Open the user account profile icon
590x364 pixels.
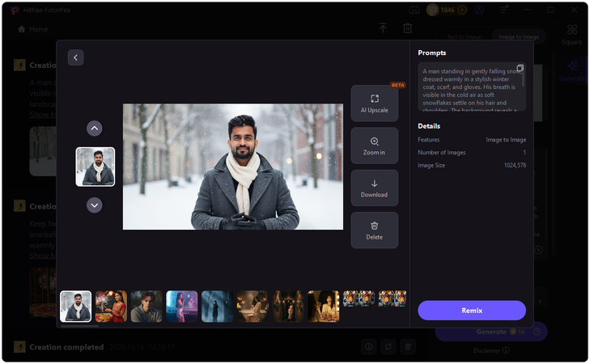pyautogui.click(x=480, y=11)
